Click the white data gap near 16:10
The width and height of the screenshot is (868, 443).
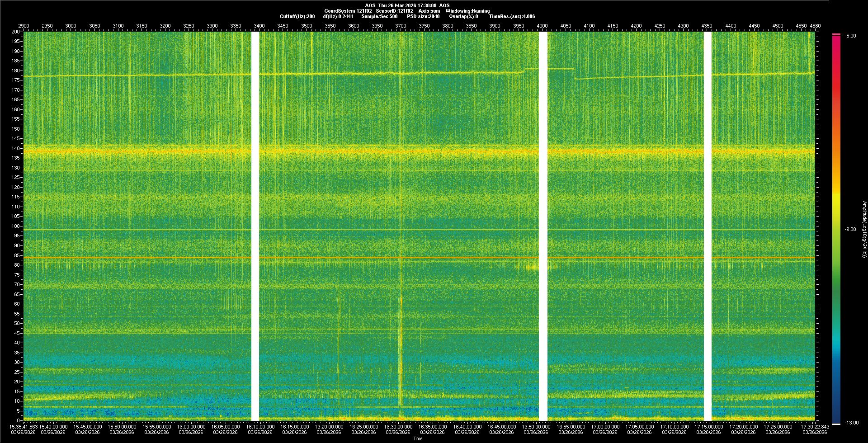click(255, 226)
